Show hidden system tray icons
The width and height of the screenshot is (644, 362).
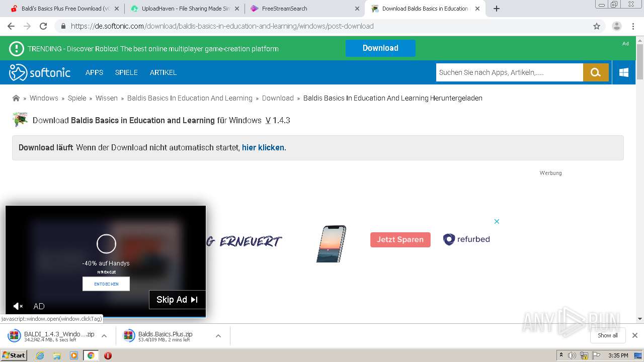561,355
